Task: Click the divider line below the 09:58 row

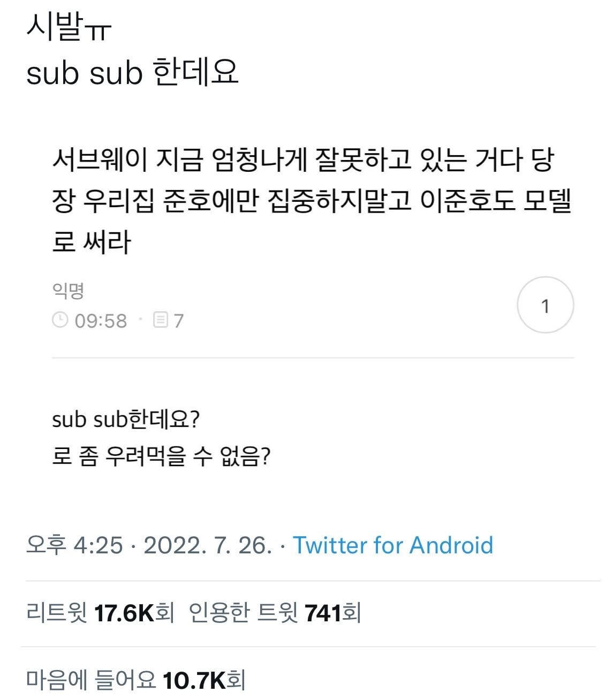Action: pos(313,357)
